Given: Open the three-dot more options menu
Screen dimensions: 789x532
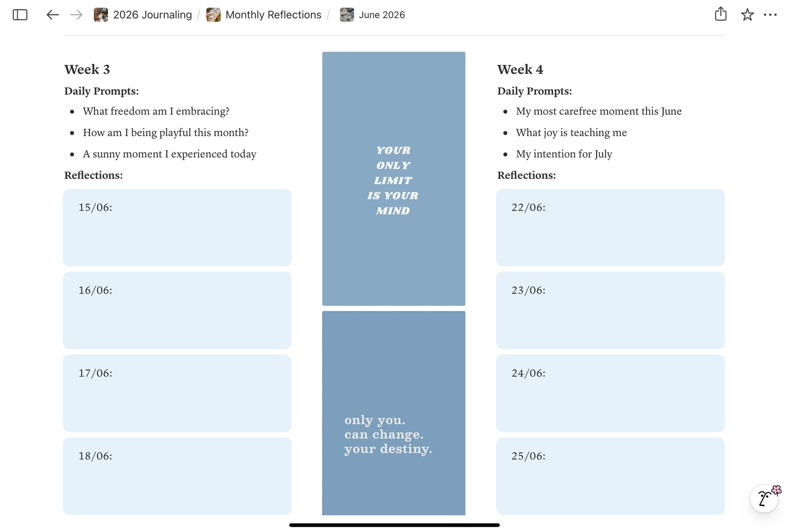Looking at the screenshot, I should [770, 15].
